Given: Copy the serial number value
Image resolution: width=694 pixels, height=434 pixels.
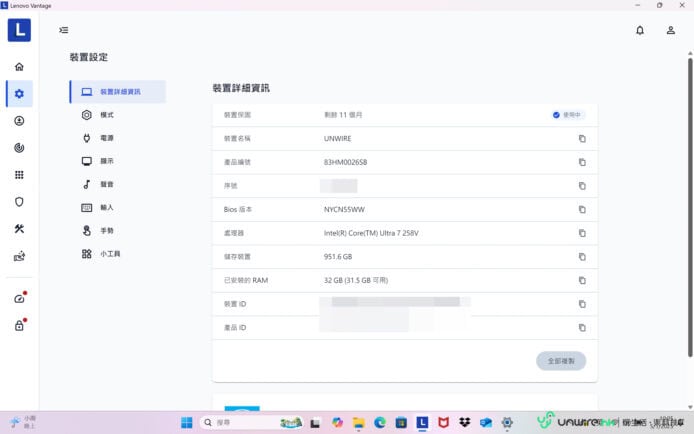Looking at the screenshot, I should (x=582, y=186).
